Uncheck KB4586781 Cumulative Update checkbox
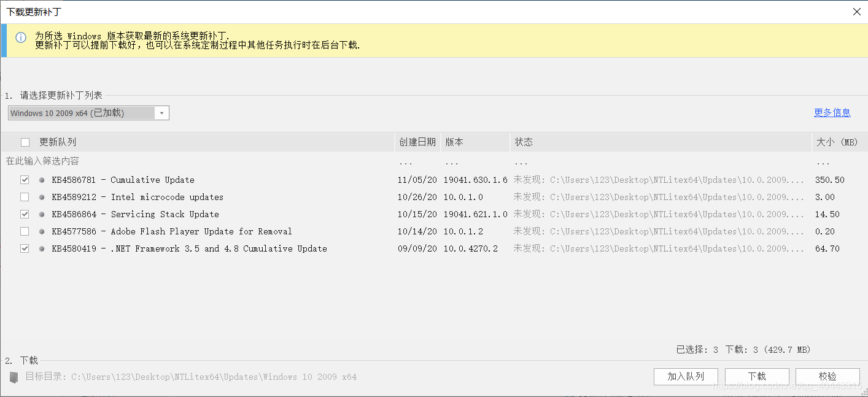Screen dimensions: 868x397 25,180
